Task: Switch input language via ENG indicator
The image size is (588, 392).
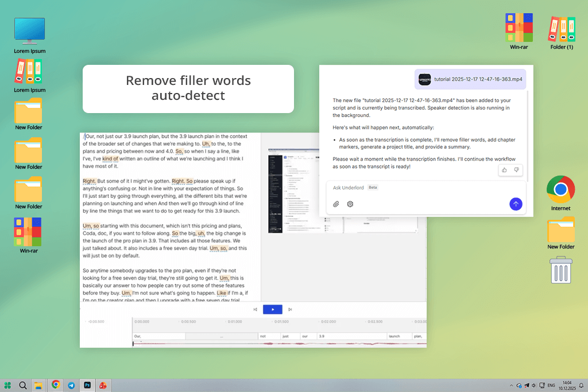Action: pos(551,385)
